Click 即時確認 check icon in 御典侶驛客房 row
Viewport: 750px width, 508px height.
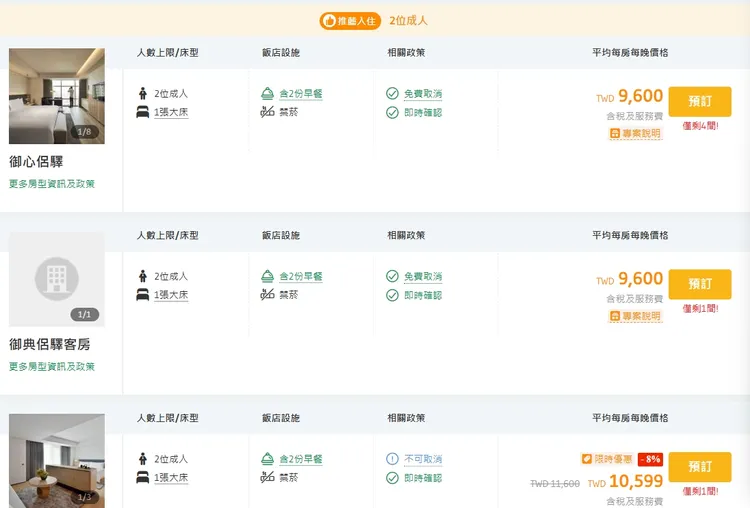[x=392, y=295]
